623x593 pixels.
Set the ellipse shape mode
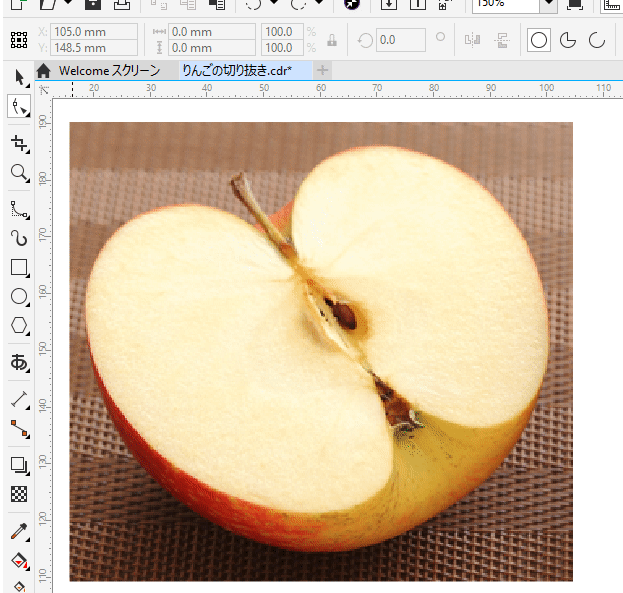click(539, 40)
